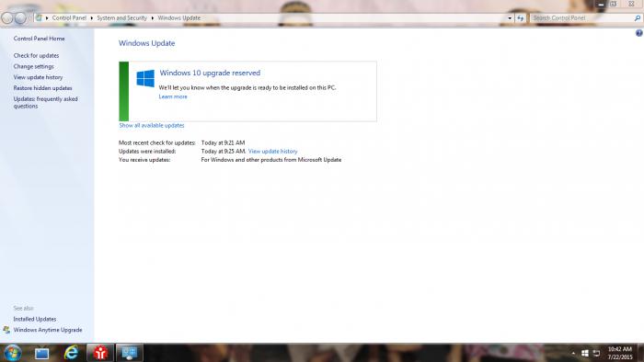Screen dimensions: 644x362
Task: Go to Control Panel breadcrumb
Action: coord(69,18)
